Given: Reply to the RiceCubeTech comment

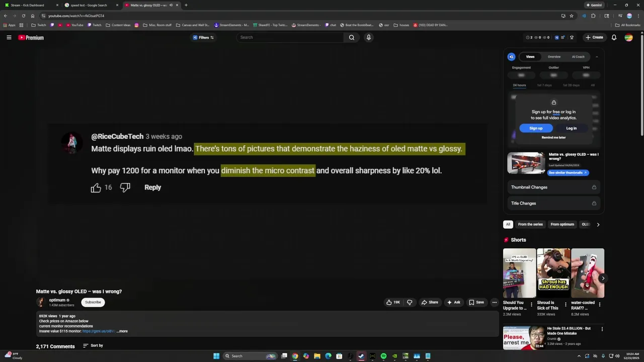Looking at the screenshot, I should point(152,187).
